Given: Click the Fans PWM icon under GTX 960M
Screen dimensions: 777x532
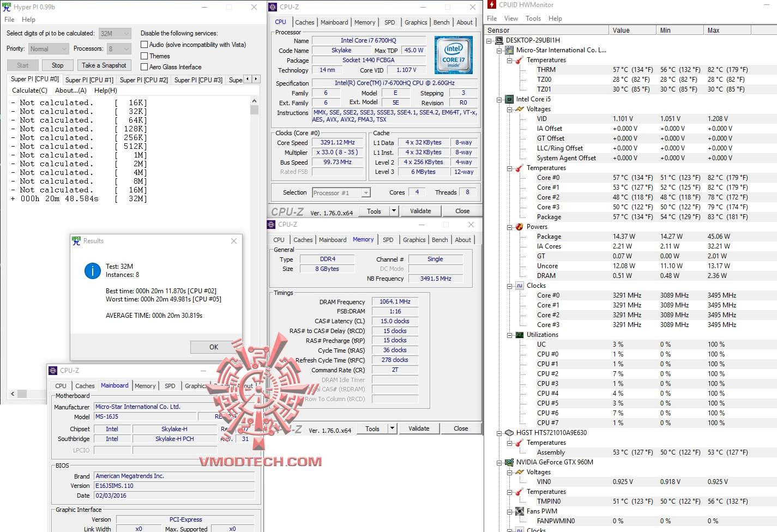Looking at the screenshot, I should pyautogui.click(x=519, y=511).
